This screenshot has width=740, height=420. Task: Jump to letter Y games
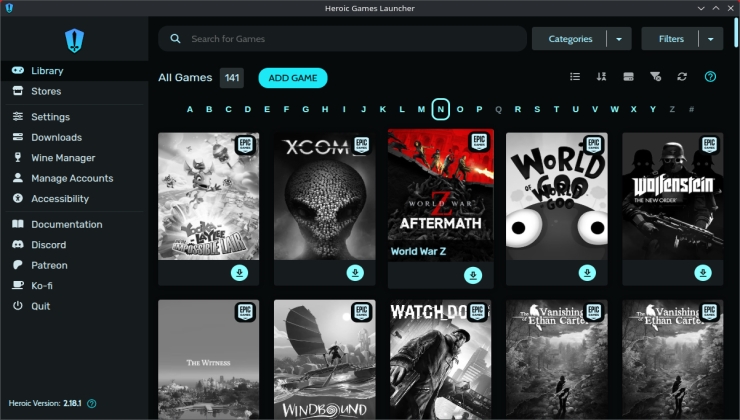(653, 109)
